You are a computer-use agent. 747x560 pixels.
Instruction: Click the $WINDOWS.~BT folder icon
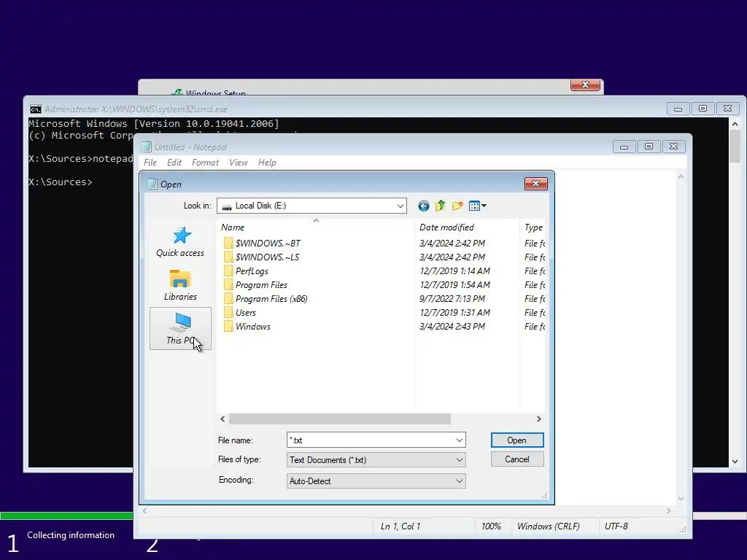pyautogui.click(x=228, y=243)
